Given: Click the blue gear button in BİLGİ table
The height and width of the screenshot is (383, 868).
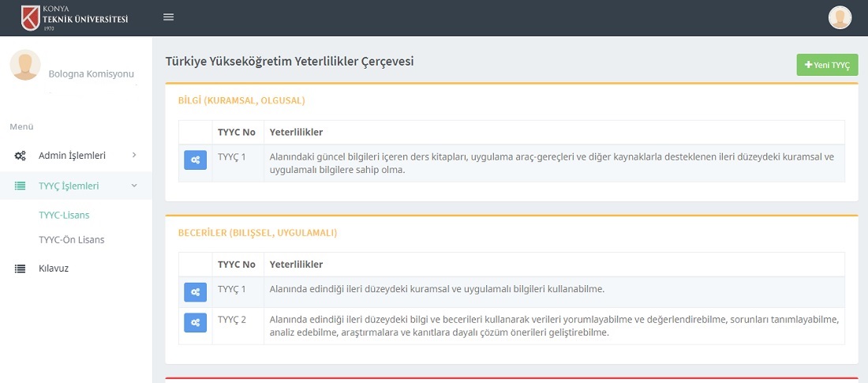Looking at the screenshot, I should tap(195, 160).
